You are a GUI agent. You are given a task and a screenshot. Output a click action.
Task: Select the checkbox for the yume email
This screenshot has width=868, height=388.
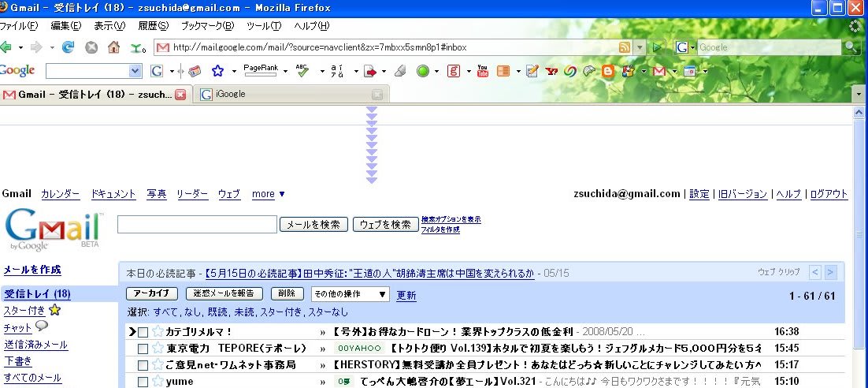click(143, 382)
